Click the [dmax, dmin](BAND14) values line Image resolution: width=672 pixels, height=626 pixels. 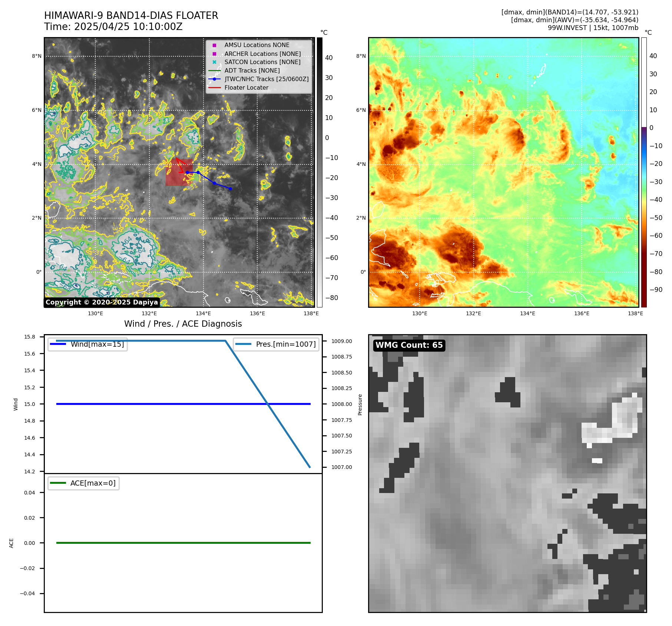pos(570,12)
